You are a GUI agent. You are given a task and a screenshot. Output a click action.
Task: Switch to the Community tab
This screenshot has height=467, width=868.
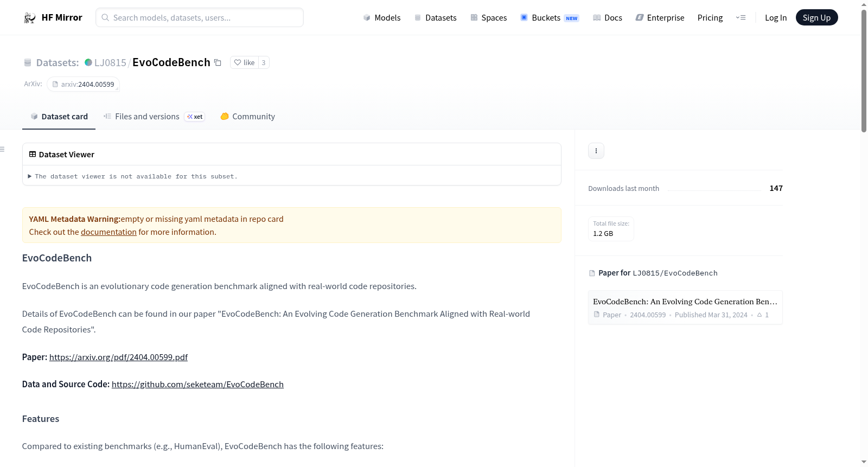point(248,117)
